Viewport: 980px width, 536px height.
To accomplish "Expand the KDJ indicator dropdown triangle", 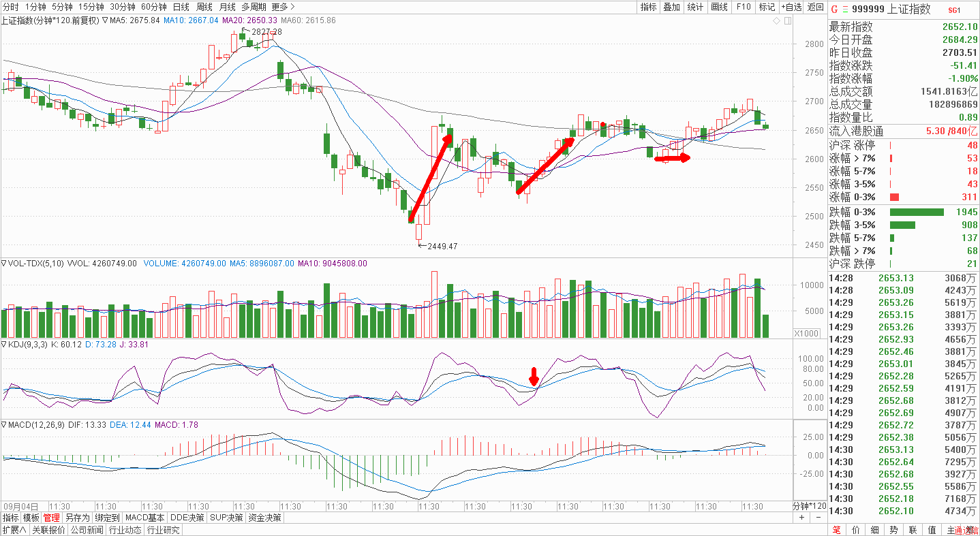I will click(4, 345).
